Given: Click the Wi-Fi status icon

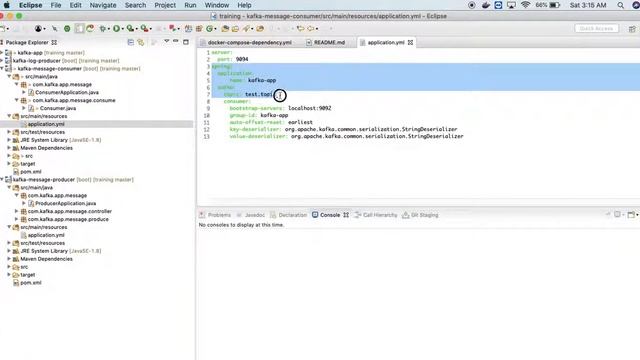Looking at the screenshot, I should 525,5.
